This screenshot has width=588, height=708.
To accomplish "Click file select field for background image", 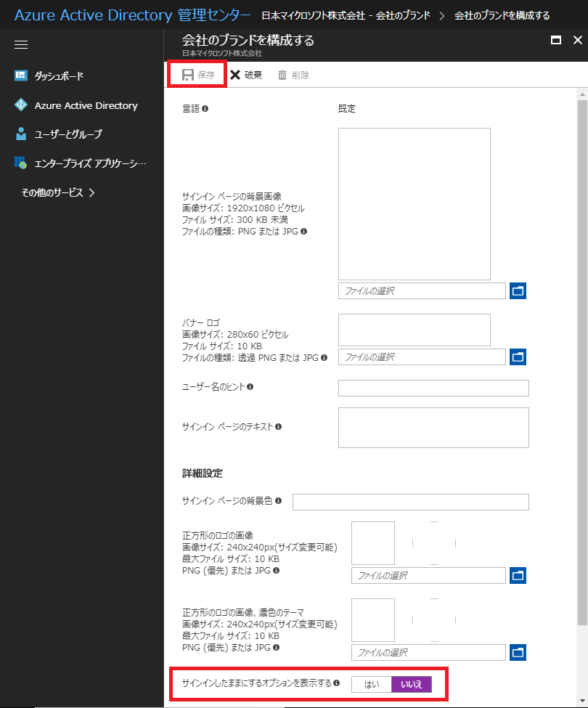I will point(422,290).
